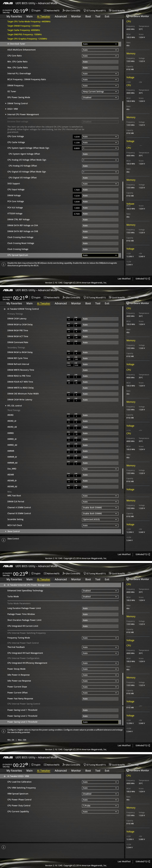Click the info icon beside the CPU Spread Spectrum description
This screenshot has height=868, width=152.
point(3,265)
